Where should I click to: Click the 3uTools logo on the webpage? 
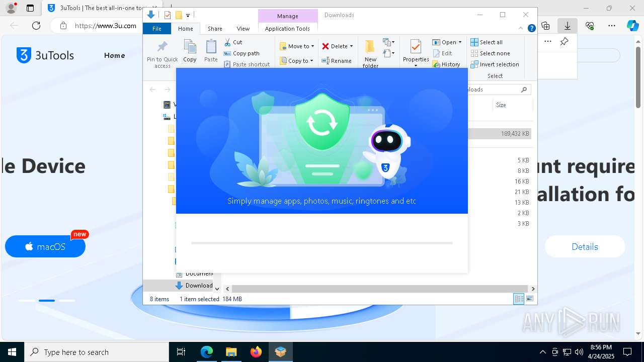[x=45, y=55]
